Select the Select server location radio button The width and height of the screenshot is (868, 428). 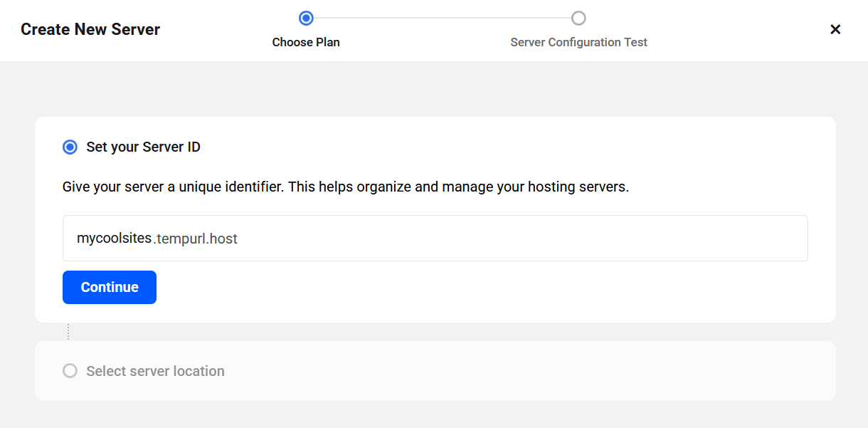click(70, 371)
